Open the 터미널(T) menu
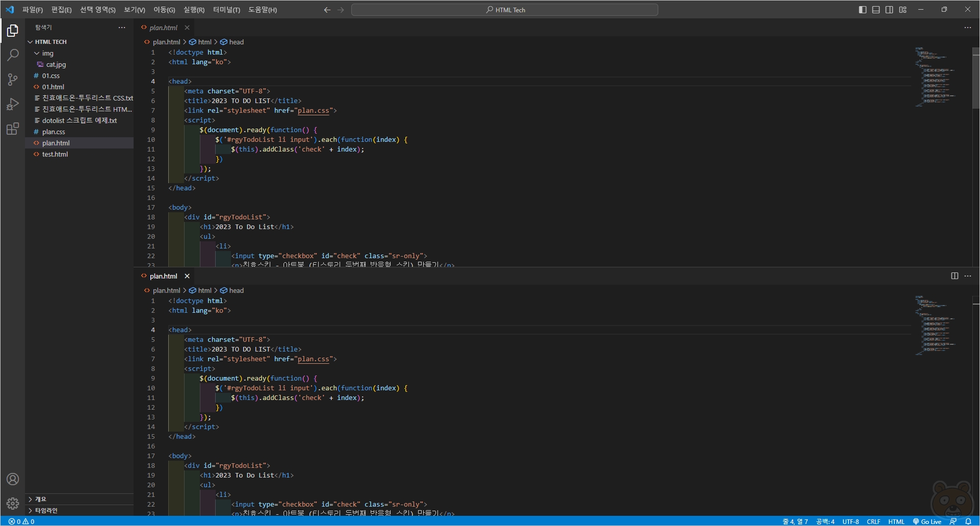 (226, 10)
